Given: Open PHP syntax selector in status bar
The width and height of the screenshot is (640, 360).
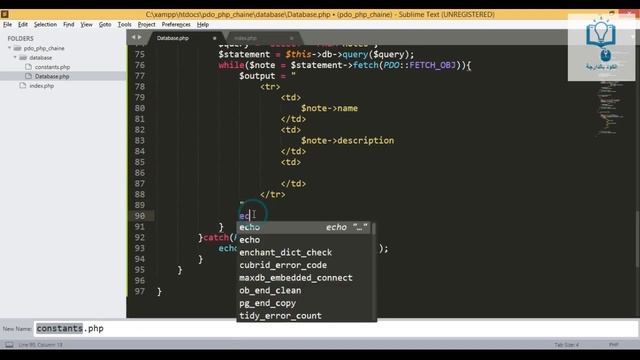Looking at the screenshot, I should click(613, 345).
